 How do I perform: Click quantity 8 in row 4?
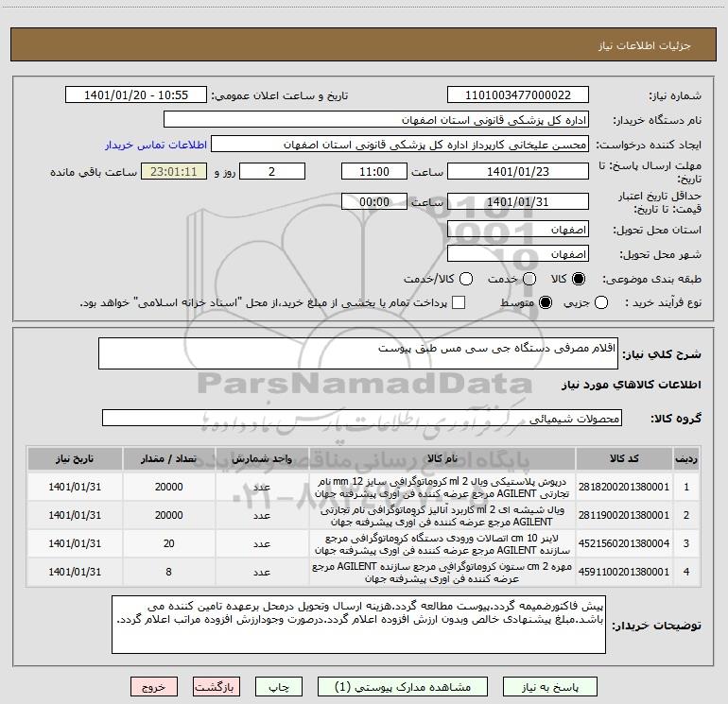(x=168, y=573)
